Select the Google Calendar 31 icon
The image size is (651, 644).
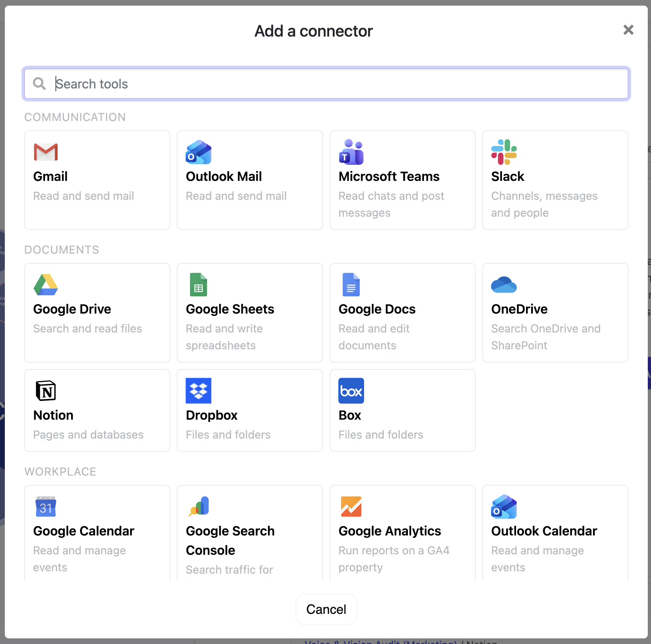tap(46, 507)
